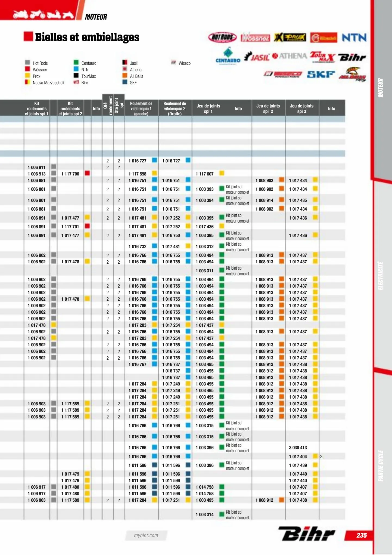The width and height of the screenshot is (392, 555).
Task: Click part number 1 017 439
Action: (298, 465)
